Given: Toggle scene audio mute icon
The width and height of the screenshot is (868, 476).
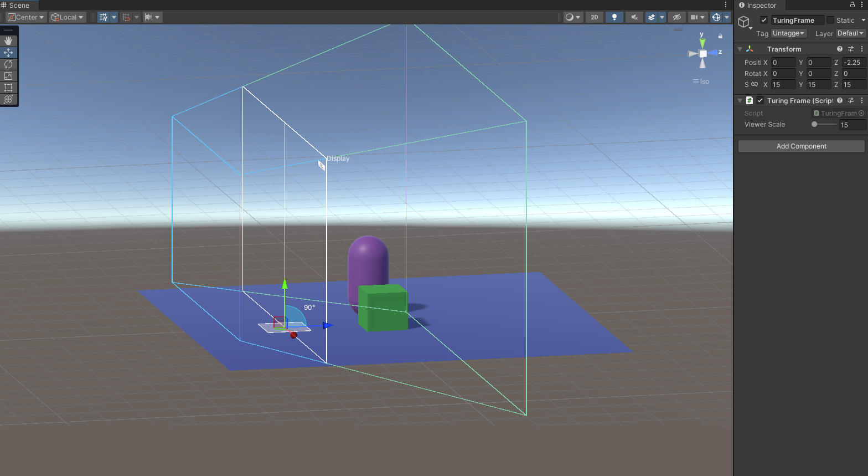Looking at the screenshot, I should coord(634,17).
